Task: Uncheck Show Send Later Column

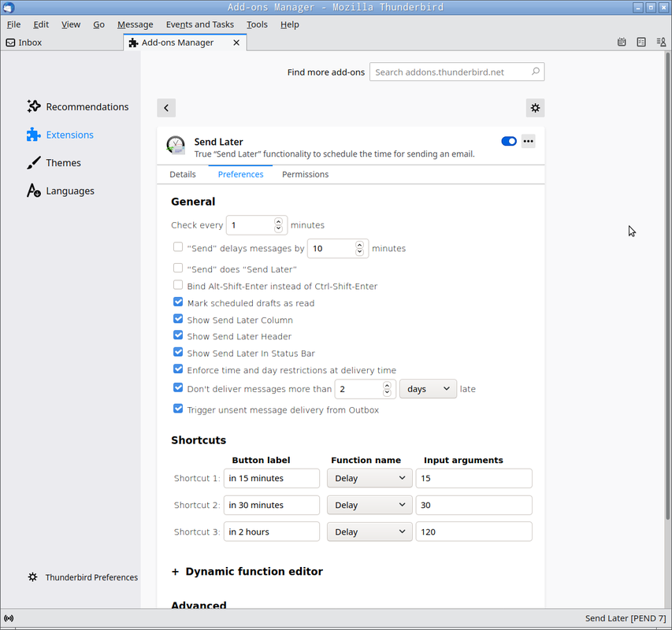Action: point(178,319)
